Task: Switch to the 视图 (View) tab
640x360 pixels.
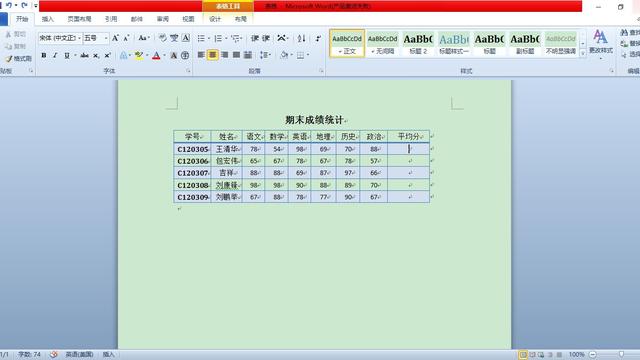Action: point(188,19)
